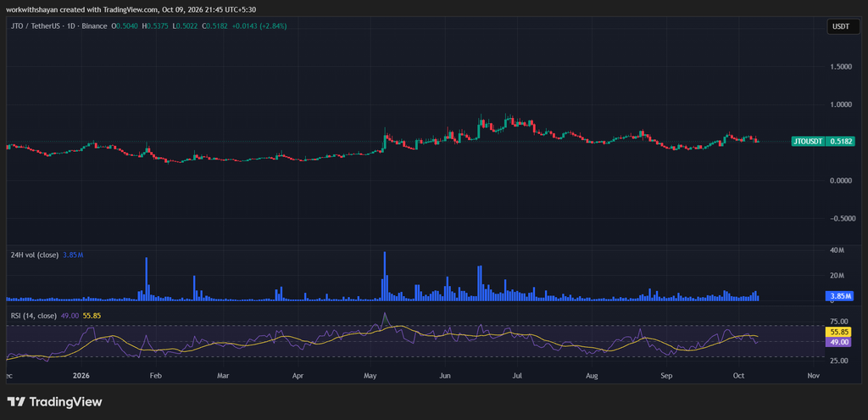
Task: Click the TradingView logo
Action: pos(54,401)
